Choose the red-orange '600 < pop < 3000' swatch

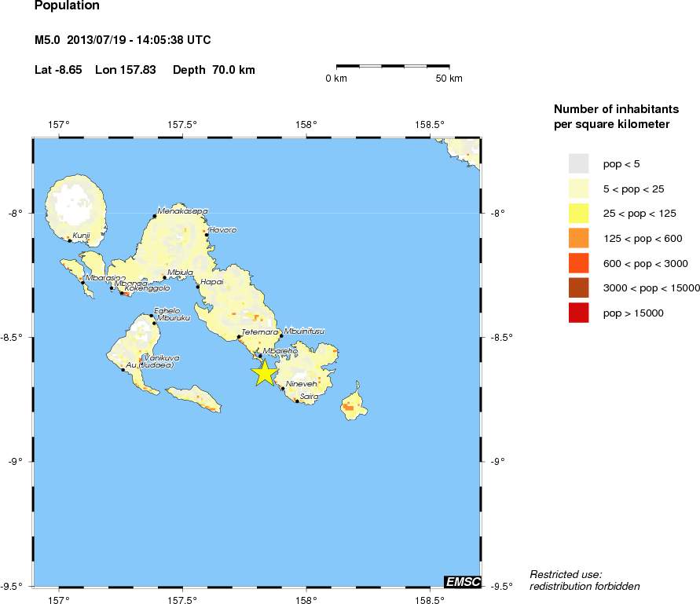578,263
